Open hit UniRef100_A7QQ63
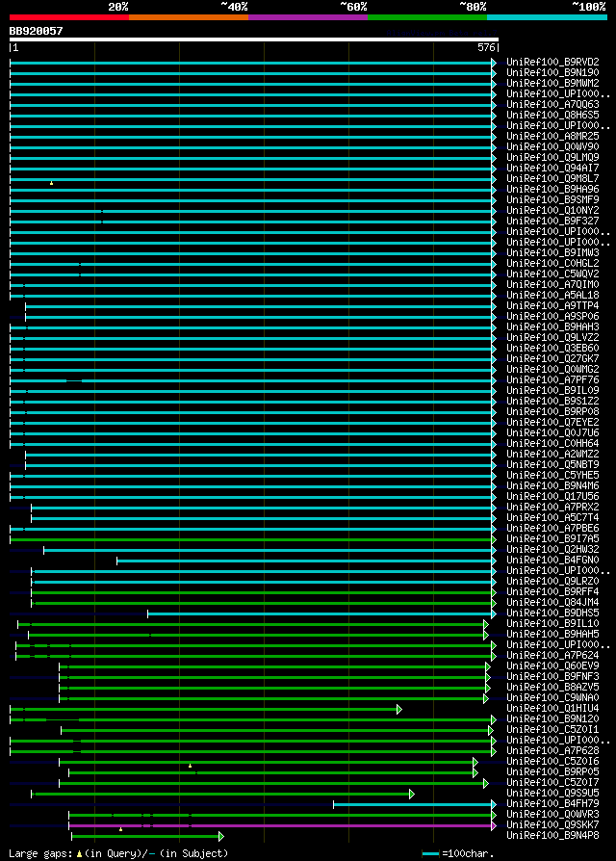616x861 pixels. point(552,104)
